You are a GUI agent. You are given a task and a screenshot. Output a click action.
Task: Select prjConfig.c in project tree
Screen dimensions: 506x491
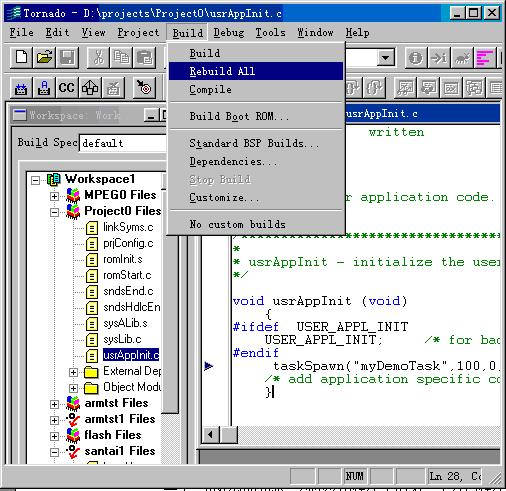pyautogui.click(x=128, y=243)
